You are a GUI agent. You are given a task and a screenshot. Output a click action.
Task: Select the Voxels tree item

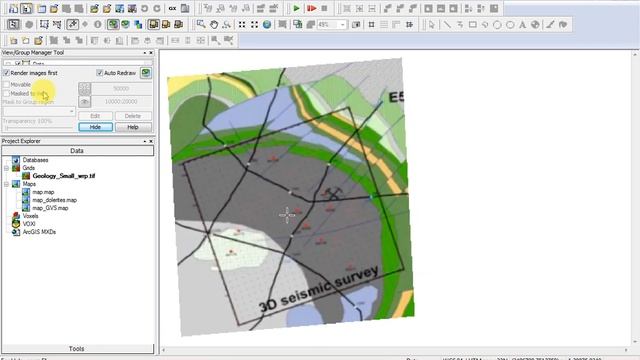click(31, 216)
